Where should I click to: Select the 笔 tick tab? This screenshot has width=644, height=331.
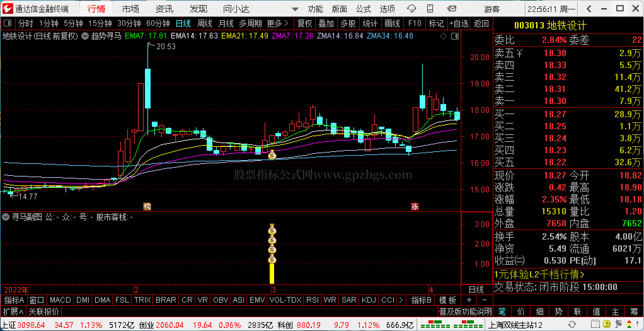502,311
